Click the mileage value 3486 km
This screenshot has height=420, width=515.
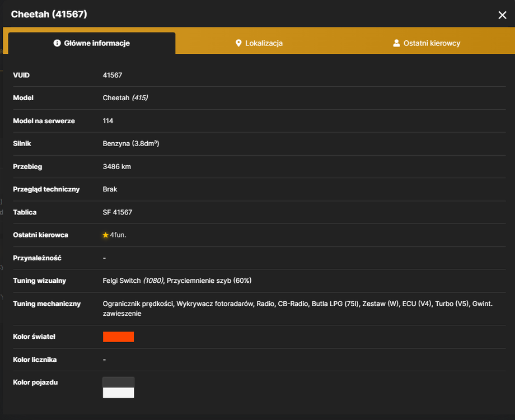116,167
